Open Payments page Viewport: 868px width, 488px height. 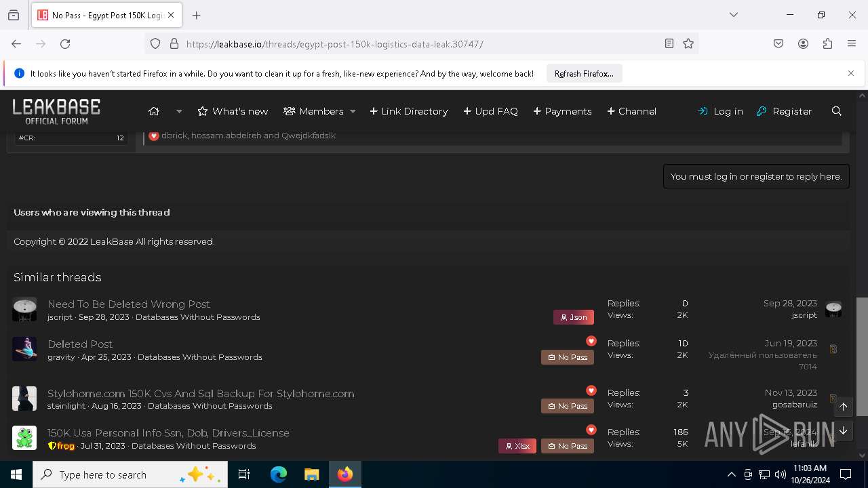[x=562, y=111]
